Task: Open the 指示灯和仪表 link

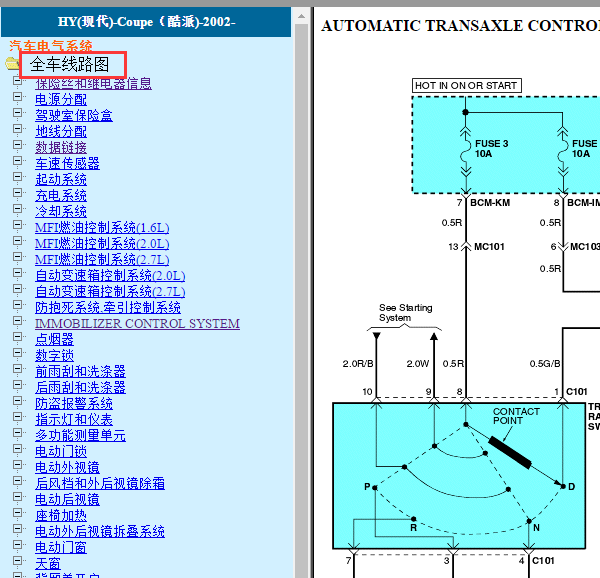Action: pos(74,420)
